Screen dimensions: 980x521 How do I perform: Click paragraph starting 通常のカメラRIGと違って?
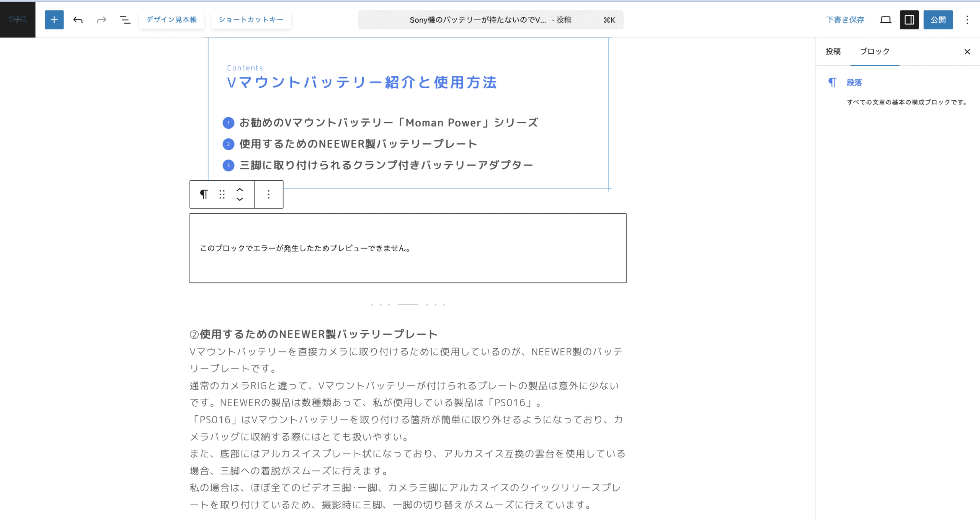(405, 394)
